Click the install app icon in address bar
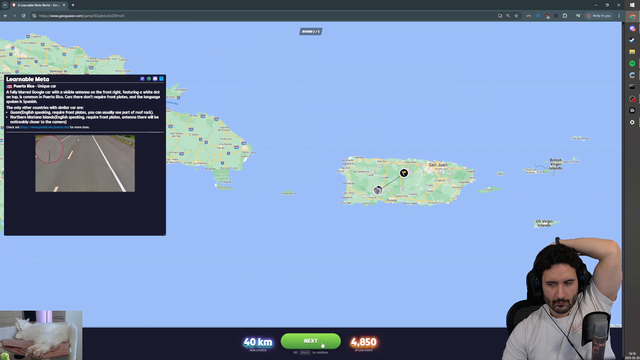Image resolution: width=640 pixels, height=360 pixels. tap(500, 16)
